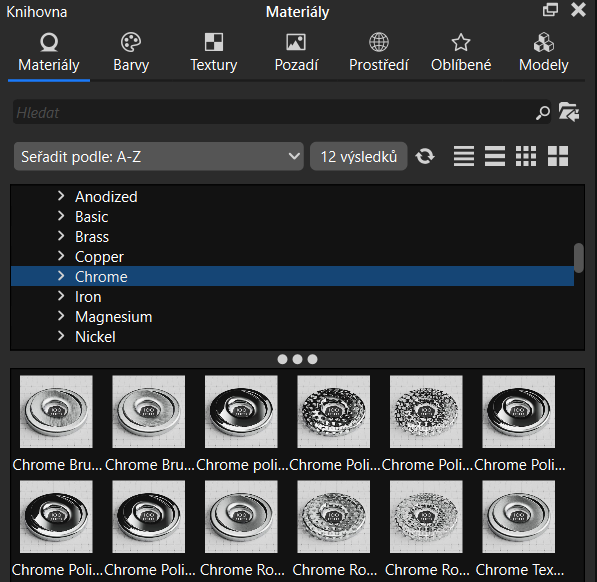Screen dimensions: 597x582
Task: Select the Magnesium category
Action: (x=113, y=317)
